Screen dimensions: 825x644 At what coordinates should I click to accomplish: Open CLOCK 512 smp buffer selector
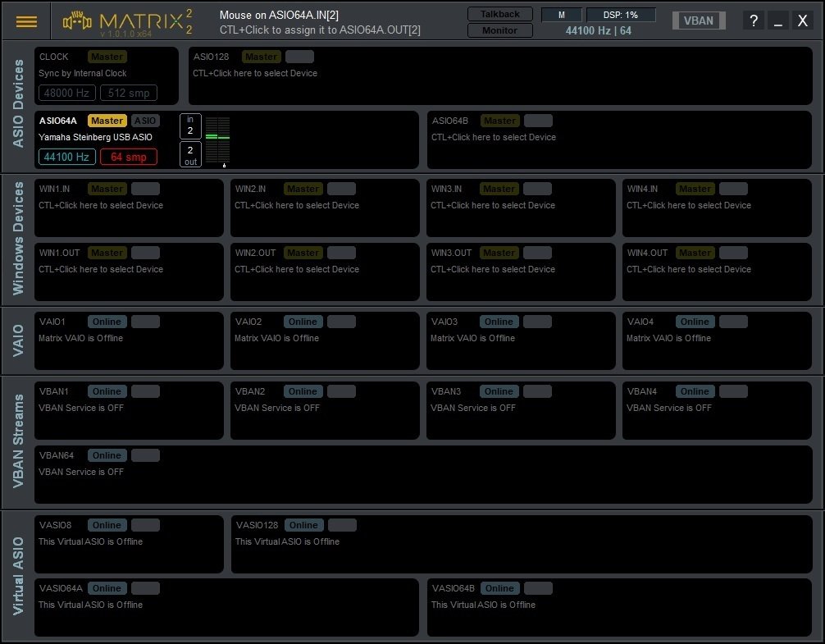click(x=129, y=94)
